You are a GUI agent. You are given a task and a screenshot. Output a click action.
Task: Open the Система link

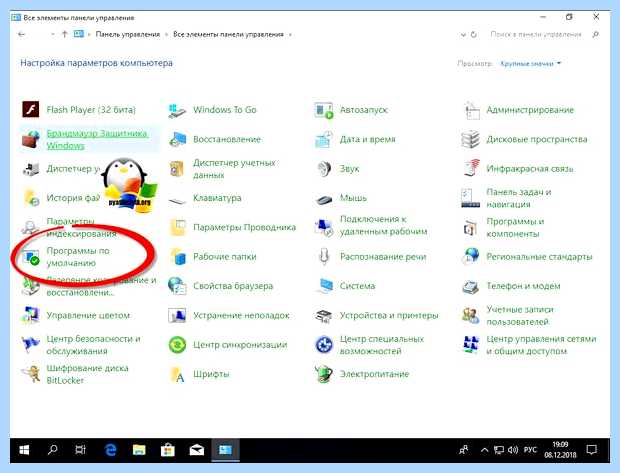357,286
